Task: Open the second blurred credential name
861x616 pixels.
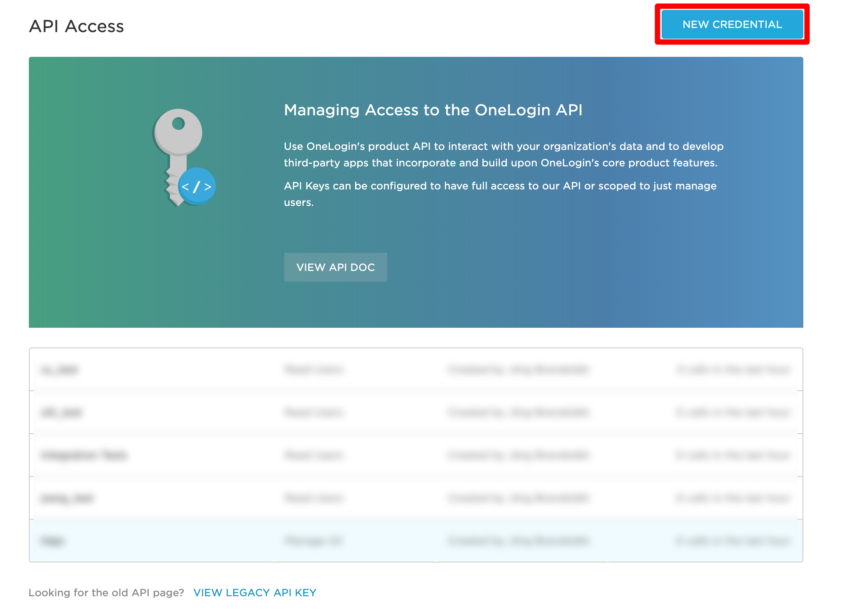Action: click(61, 412)
